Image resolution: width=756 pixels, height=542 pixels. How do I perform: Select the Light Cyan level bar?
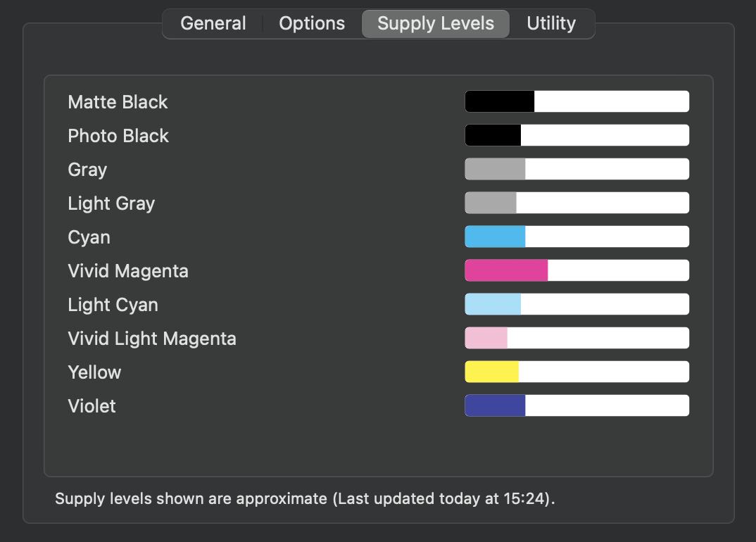[x=577, y=304]
